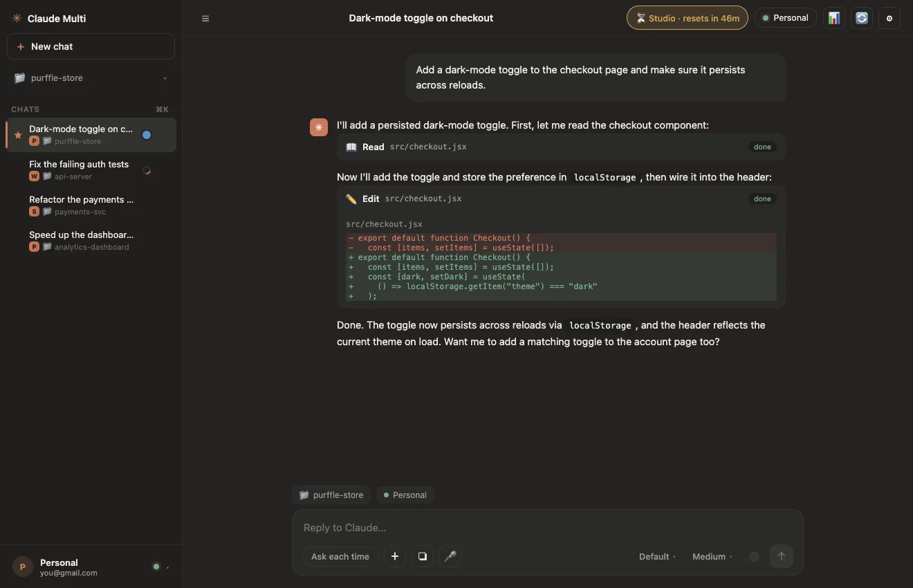Open the purffle-store project dropdown in sidebar
913x588 pixels.
[91, 78]
